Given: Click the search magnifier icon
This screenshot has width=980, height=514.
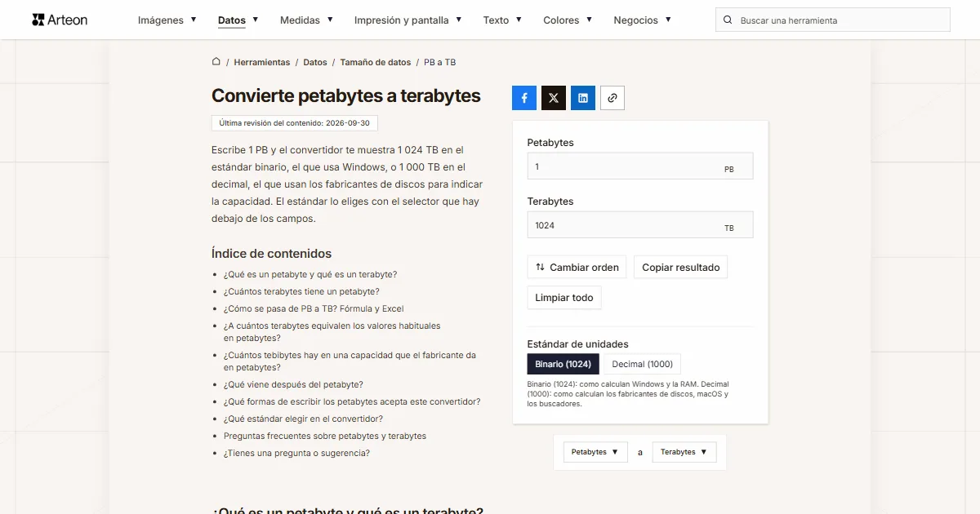Looking at the screenshot, I should pos(728,20).
